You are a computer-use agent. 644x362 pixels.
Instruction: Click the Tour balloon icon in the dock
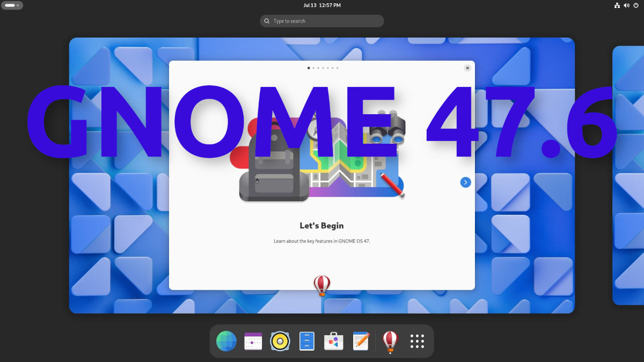coord(390,342)
